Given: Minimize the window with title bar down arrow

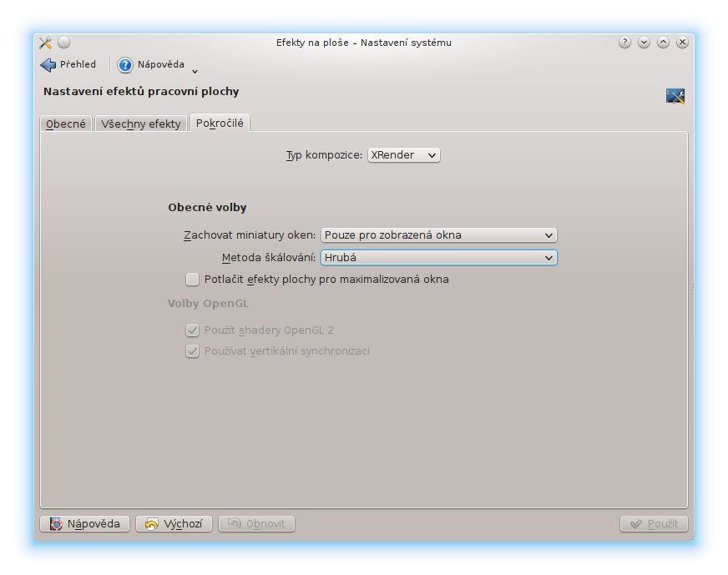Looking at the screenshot, I should click(x=644, y=43).
